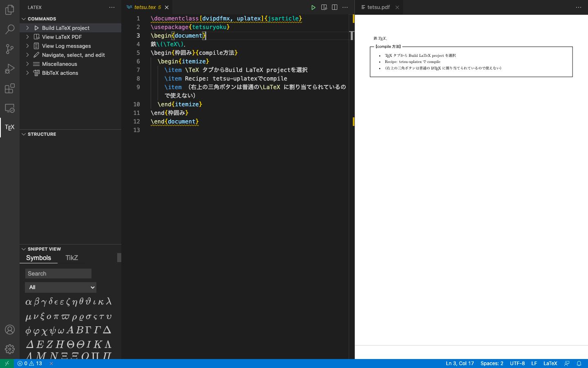Open the All symbol category dropdown
Screen dimensions: 588x368
pyautogui.click(x=60, y=287)
